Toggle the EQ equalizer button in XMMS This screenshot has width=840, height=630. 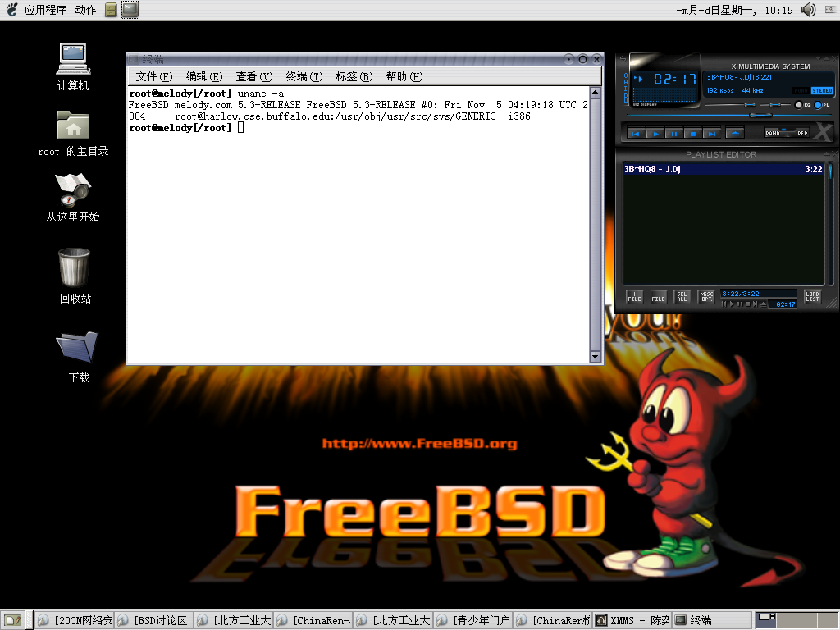[x=802, y=105]
